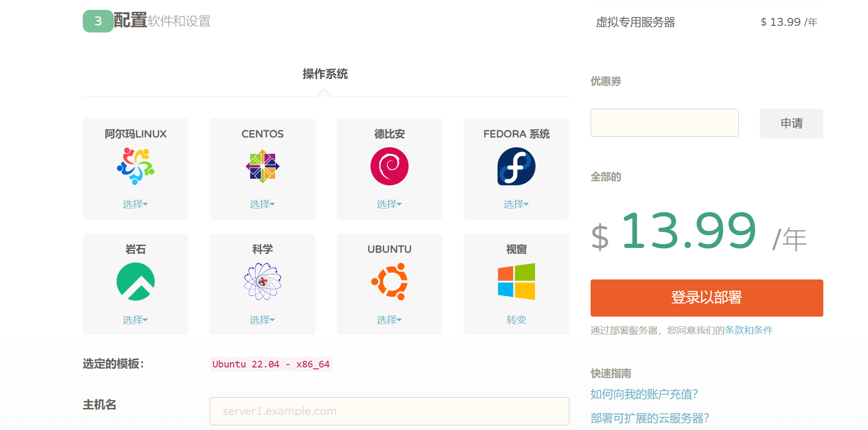This screenshot has width=868, height=430.
Task: Open the 选择 dropdown under 德比安
Action: tap(389, 204)
